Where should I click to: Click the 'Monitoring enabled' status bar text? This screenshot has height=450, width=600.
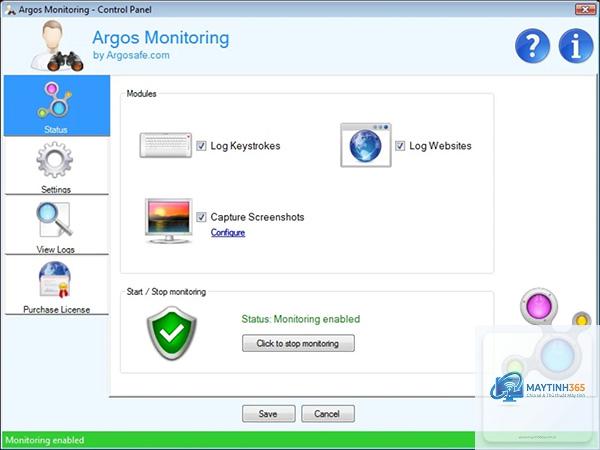click(44, 440)
